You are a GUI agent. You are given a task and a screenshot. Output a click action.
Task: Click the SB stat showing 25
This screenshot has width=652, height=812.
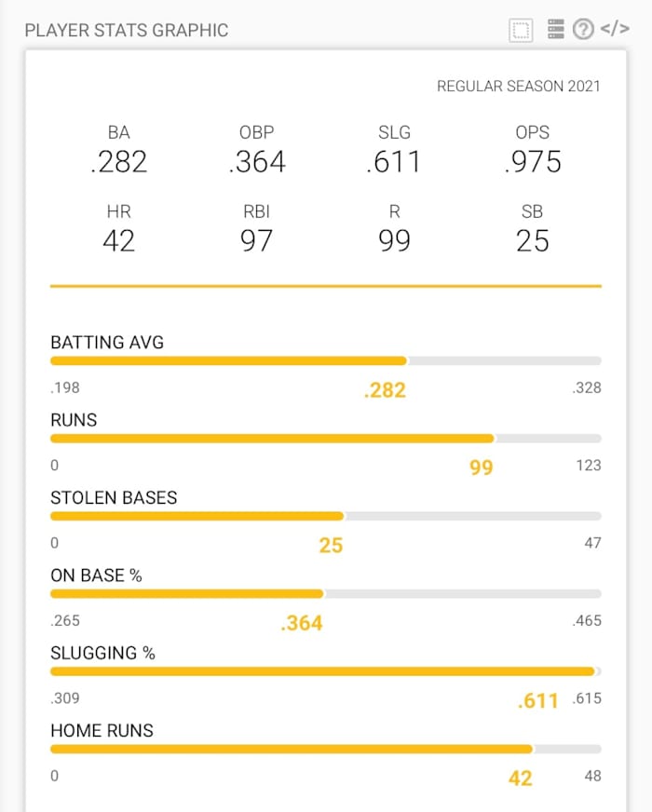point(533,240)
